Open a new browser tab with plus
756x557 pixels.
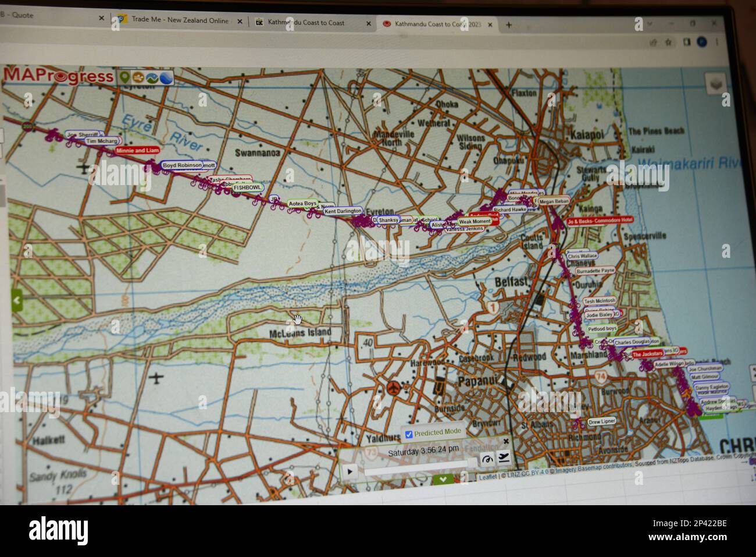509,24
